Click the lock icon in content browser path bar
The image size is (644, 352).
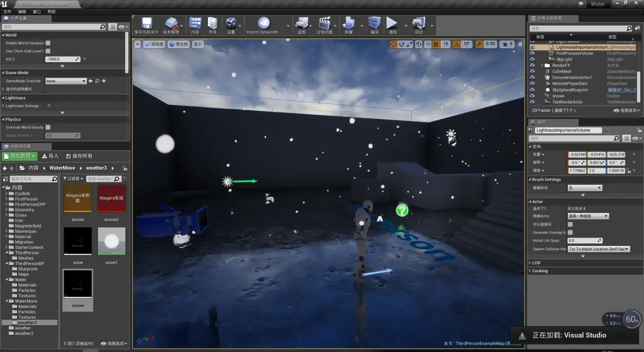coord(126,168)
